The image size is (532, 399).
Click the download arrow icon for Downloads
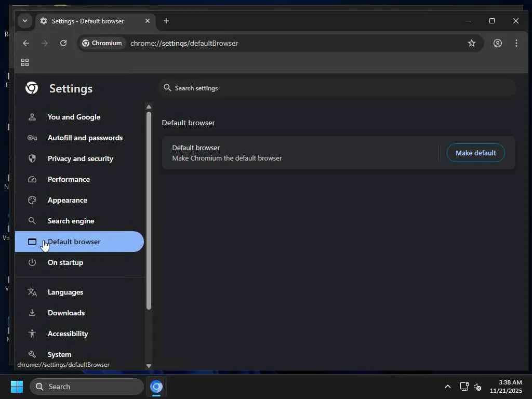tap(32, 313)
